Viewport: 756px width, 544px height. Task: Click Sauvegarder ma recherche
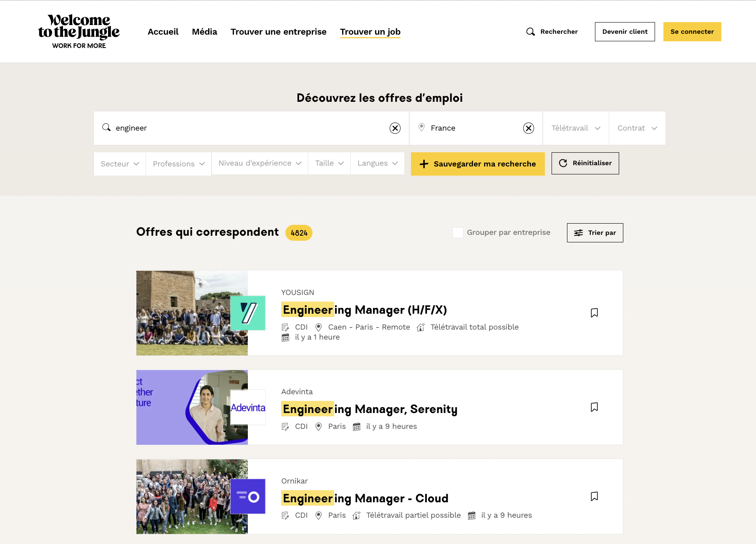click(478, 164)
